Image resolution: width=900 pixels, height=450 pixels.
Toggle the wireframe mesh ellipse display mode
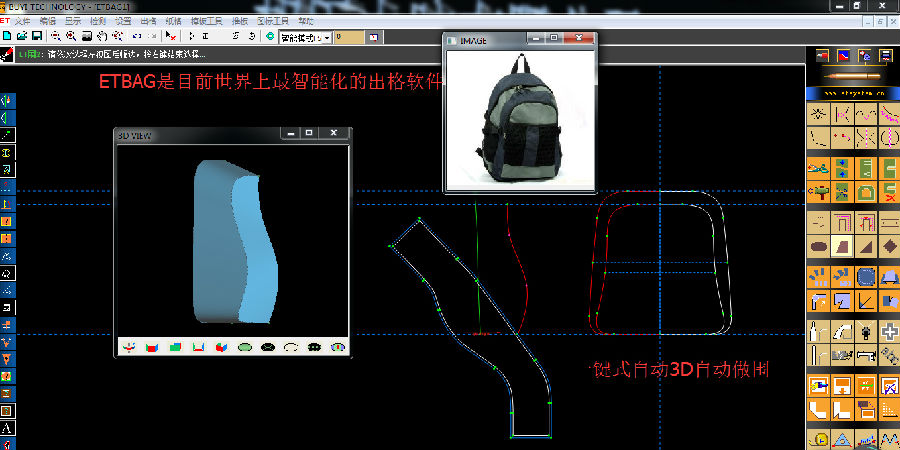pyautogui.click(x=268, y=347)
